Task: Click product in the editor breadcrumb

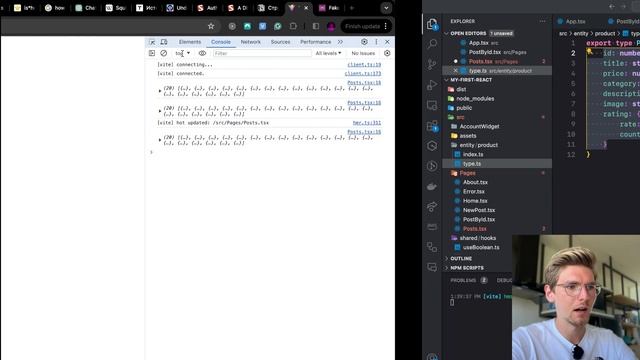Action: point(604,33)
